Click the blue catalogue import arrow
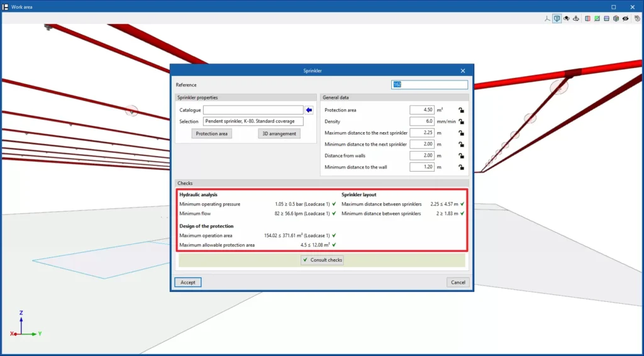This screenshot has height=356, width=644. [x=309, y=110]
